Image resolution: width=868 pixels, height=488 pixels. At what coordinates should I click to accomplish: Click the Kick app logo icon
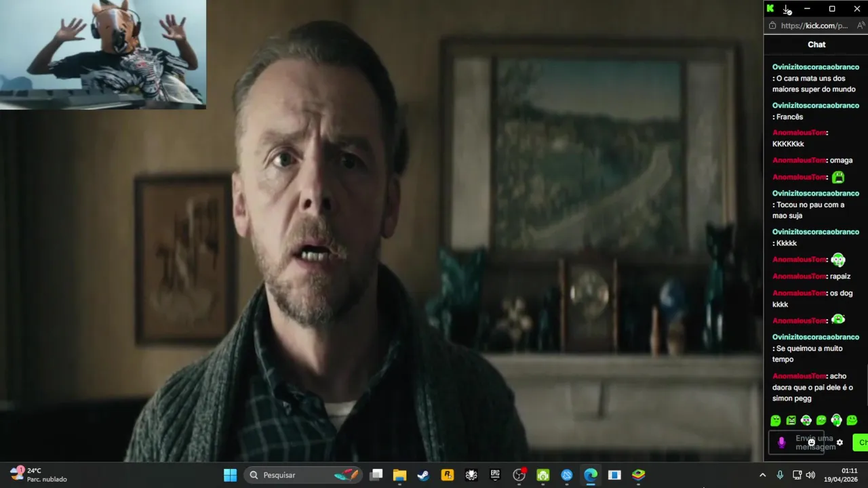(x=770, y=9)
